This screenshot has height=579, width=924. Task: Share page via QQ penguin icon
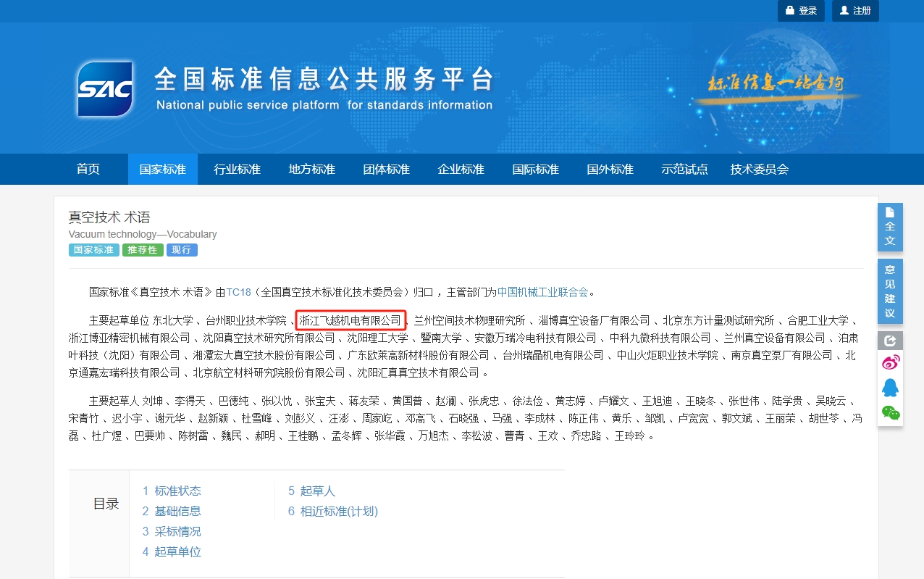(890, 388)
